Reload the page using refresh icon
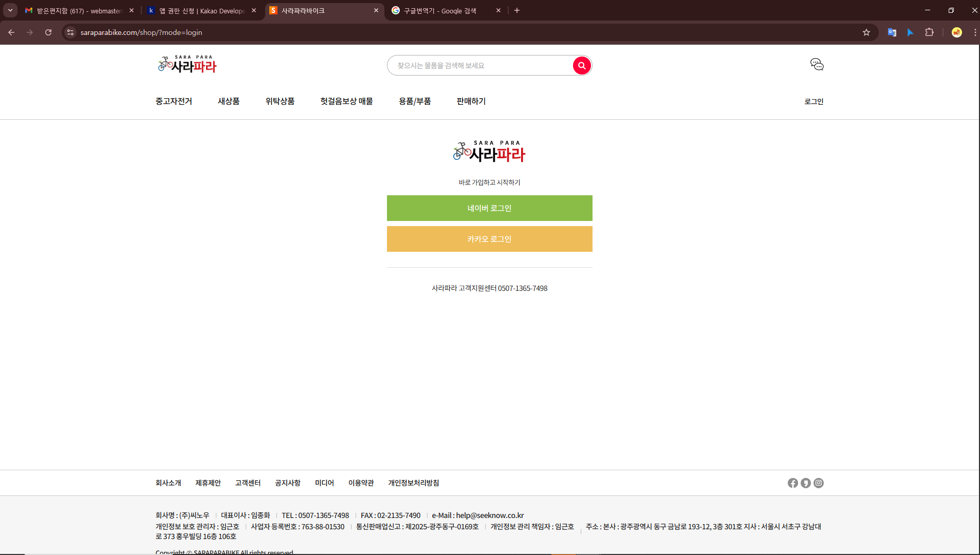980x555 pixels. [48, 32]
